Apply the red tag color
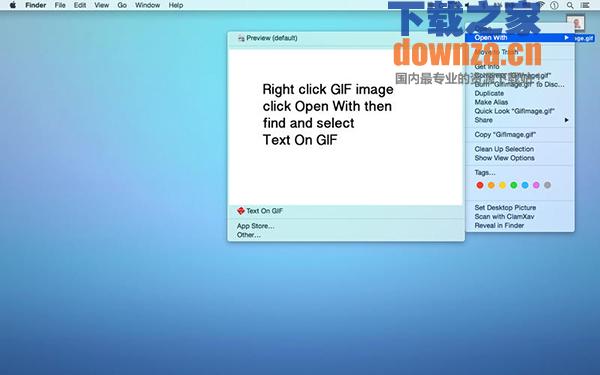 pos(480,185)
